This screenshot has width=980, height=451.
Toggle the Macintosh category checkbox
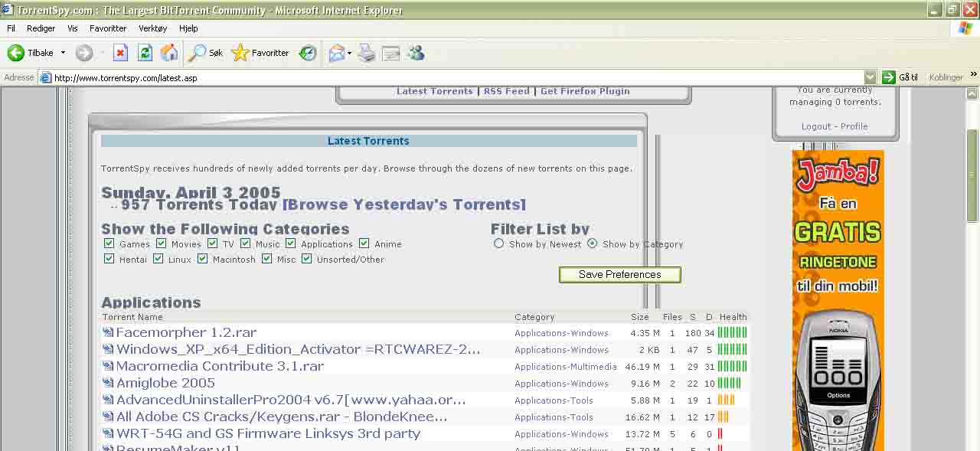click(203, 259)
